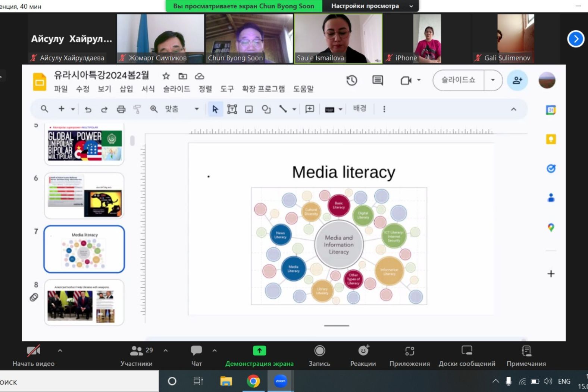Expand options arrow beside Participants button
The image size is (588, 392).
[x=166, y=351]
